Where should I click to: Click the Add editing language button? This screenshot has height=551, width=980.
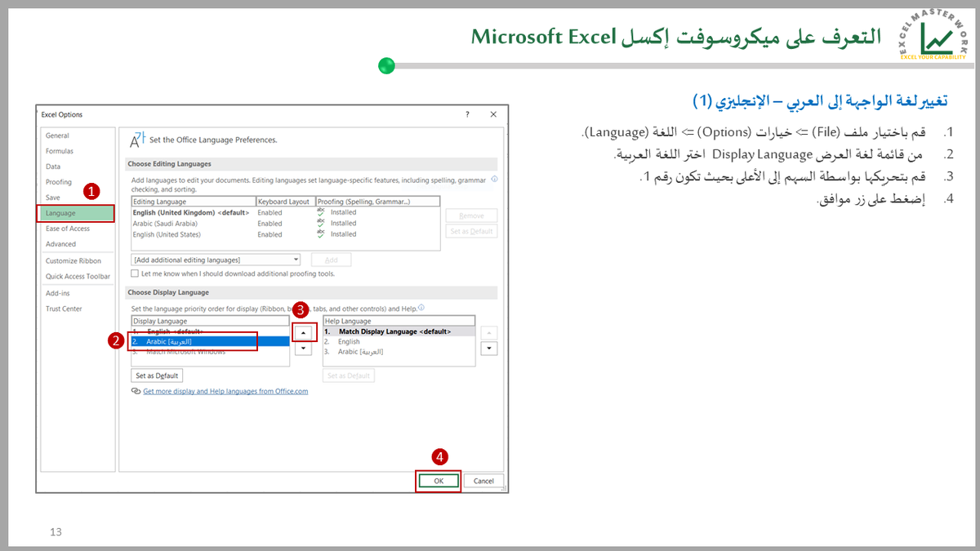click(x=331, y=260)
